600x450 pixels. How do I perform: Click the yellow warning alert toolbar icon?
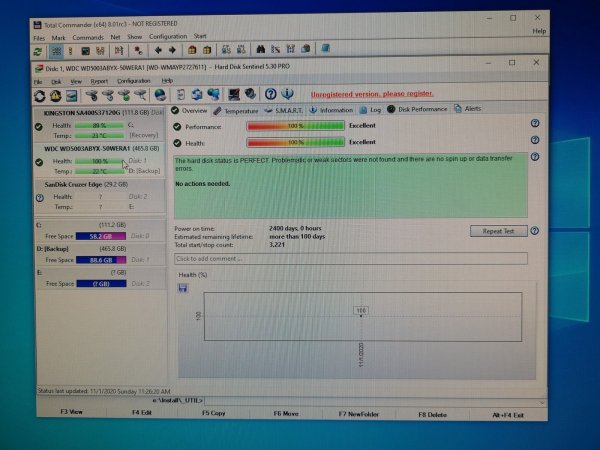tap(55, 96)
